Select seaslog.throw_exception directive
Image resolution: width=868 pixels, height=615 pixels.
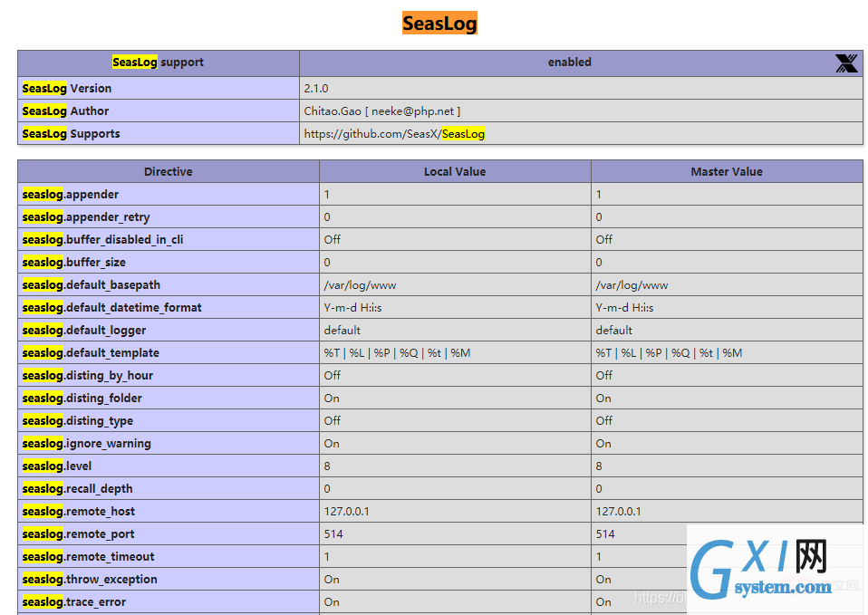pyautogui.click(x=90, y=580)
